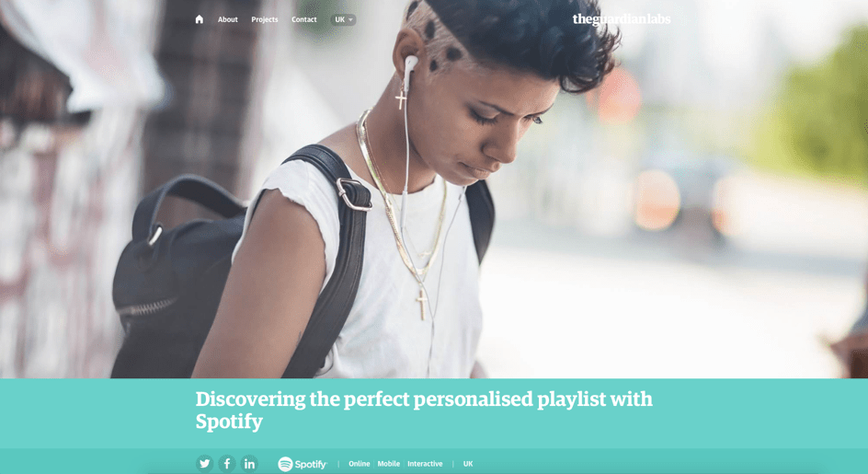Click the hero photo of woman with earphones
This screenshot has height=474, width=868.
[x=434, y=189]
